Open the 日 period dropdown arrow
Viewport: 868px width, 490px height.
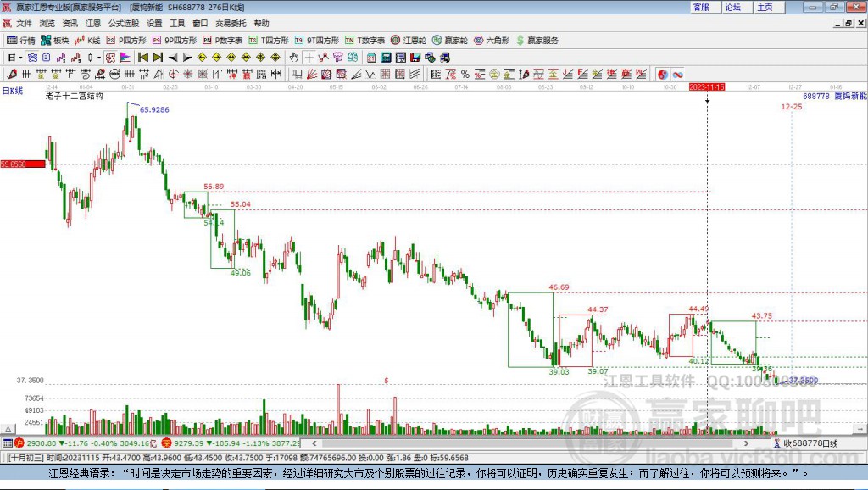coord(20,58)
